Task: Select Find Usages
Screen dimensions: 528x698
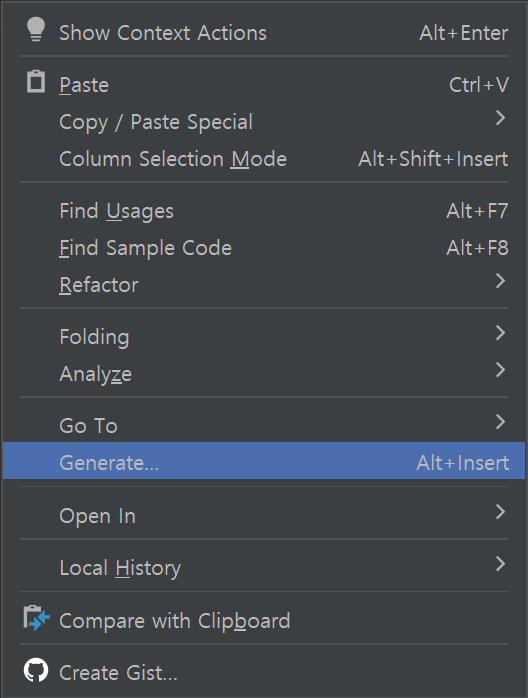Action: pos(264,211)
